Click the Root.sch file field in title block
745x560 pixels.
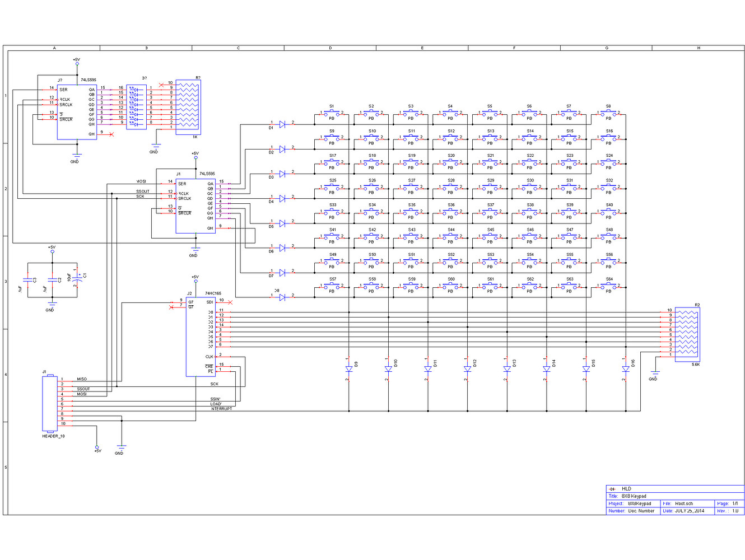pyautogui.click(x=685, y=503)
